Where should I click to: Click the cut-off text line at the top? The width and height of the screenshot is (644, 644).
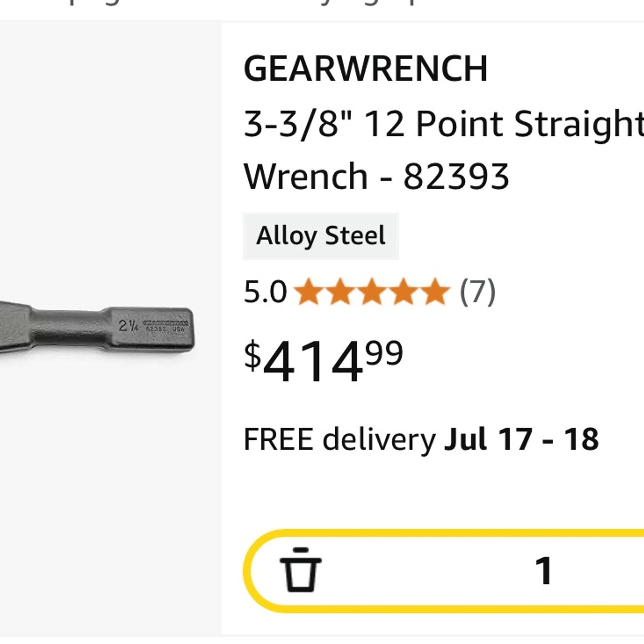tap(242, 3)
